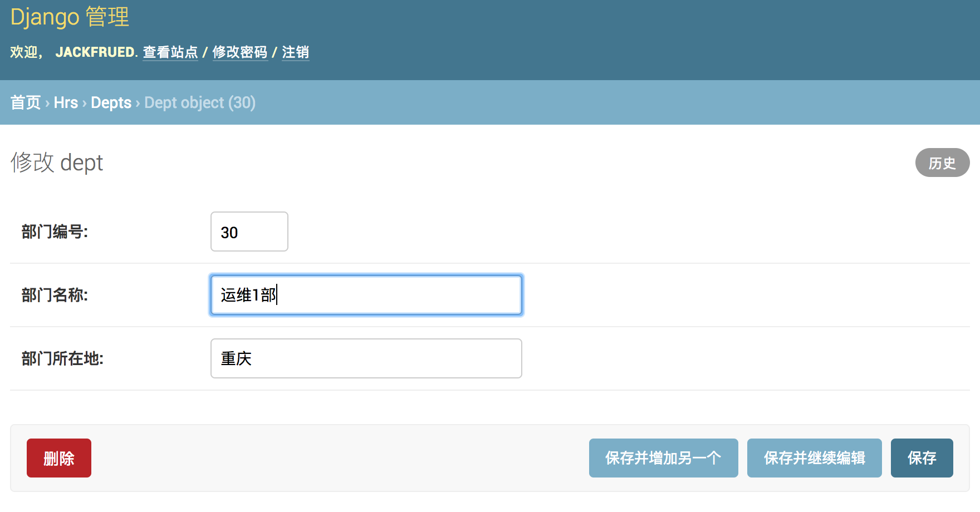The image size is (980, 512).
Task: Click the 部门所在地 field label
Action: point(62,358)
